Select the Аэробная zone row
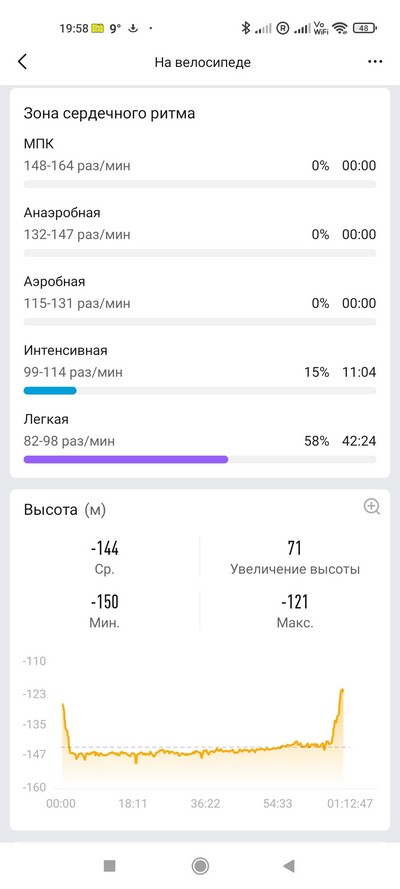Image resolution: width=400 pixels, height=889 pixels. point(199,302)
